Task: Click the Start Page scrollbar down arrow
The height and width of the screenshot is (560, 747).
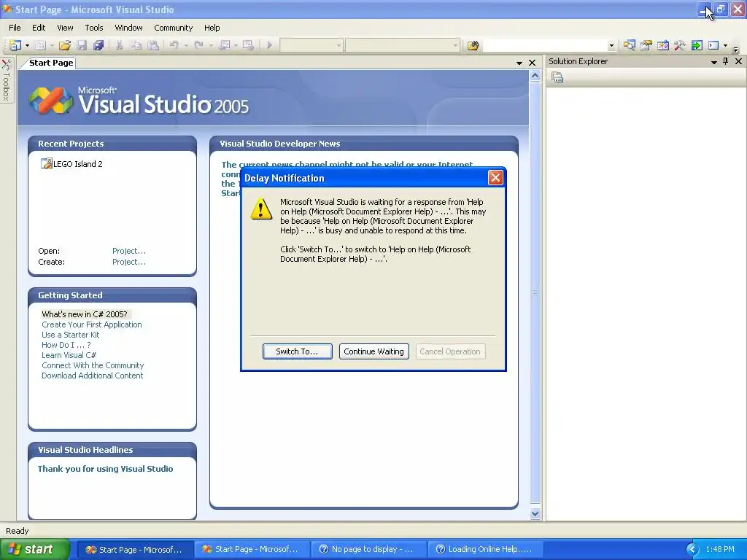Action: pos(535,513)
